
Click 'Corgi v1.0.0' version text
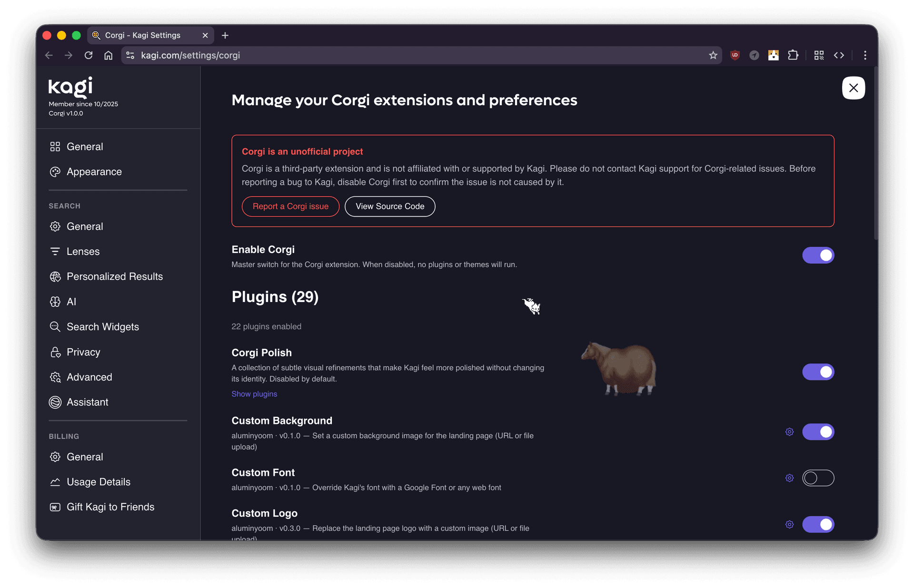66,113
